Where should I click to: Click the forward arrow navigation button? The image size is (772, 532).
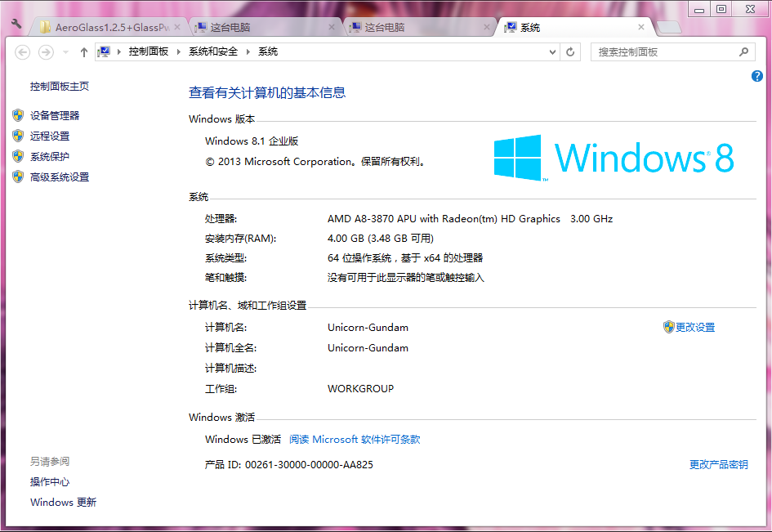(47, 52)
